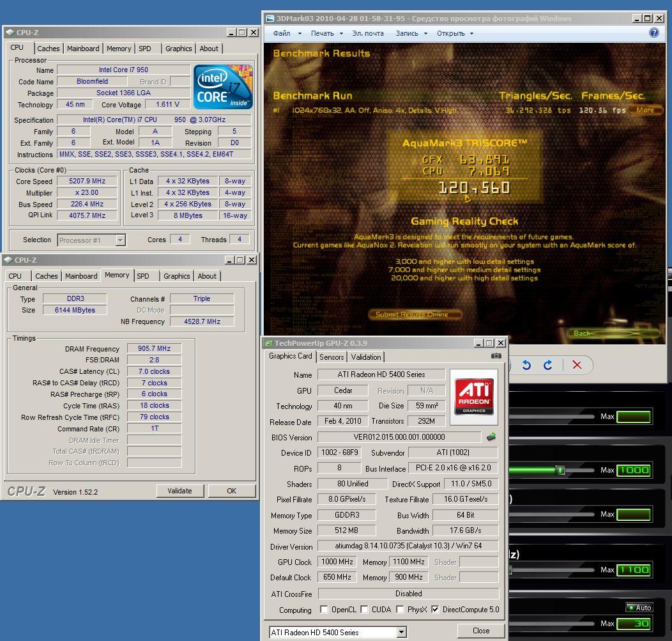Click the photo viewer title bar icon

(270, 19)
